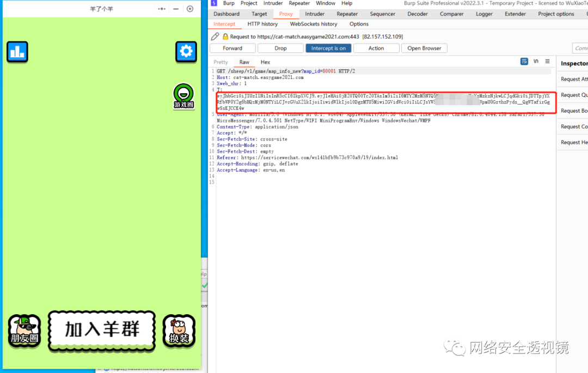
Task: Open the leaderboard chart icon in game
Action: pyautogui.click(x=17, y=52)
